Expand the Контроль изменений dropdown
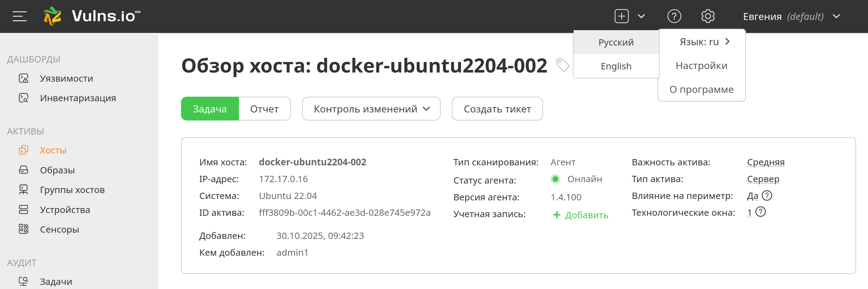The height and width of the screenshot is (289, 868). 371,109
